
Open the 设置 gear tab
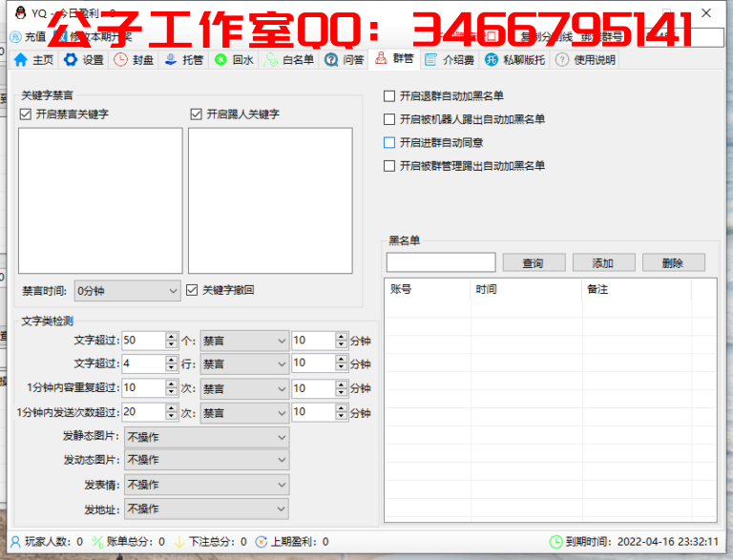tap(84, 60)
